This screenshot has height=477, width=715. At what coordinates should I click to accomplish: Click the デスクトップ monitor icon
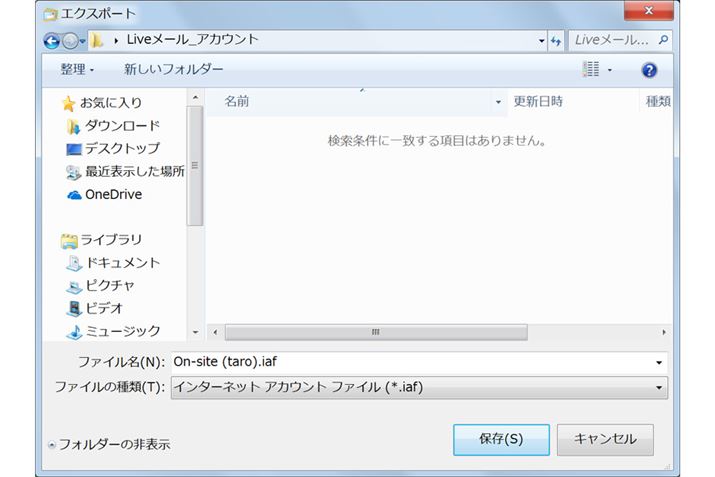73,150
